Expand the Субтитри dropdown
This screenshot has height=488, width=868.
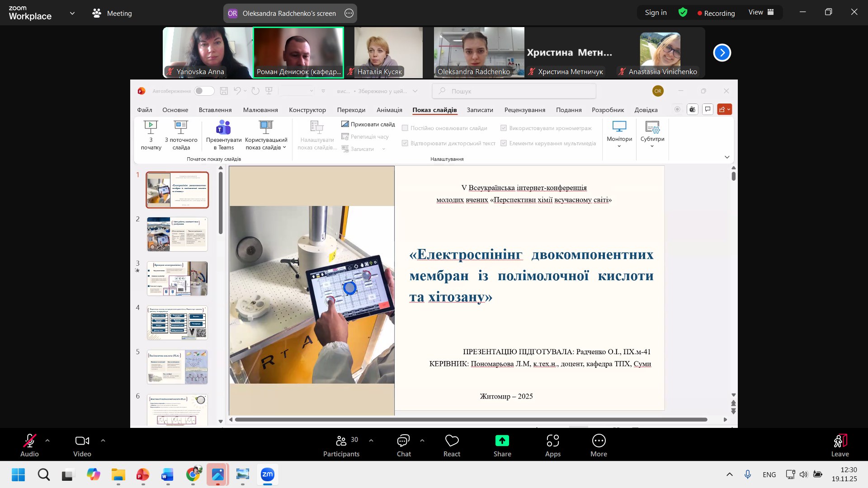pyautogui.click(x=652, y=146)
